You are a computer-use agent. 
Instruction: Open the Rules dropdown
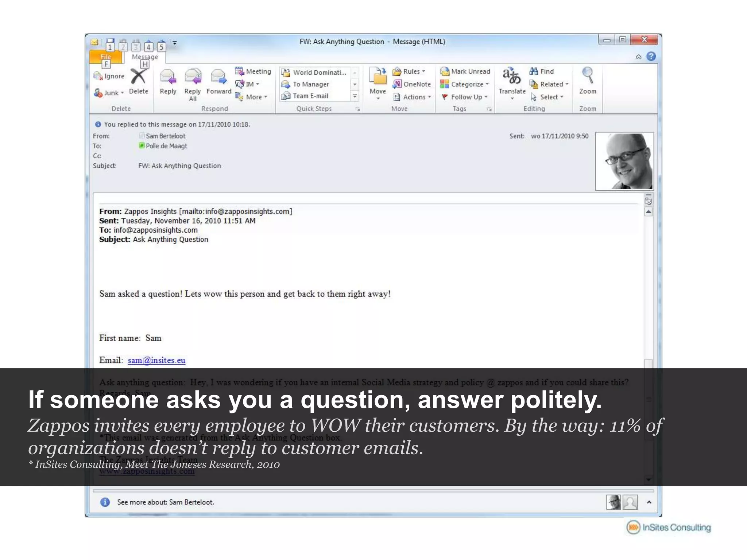pyautogui.click(x=409, y=71)
